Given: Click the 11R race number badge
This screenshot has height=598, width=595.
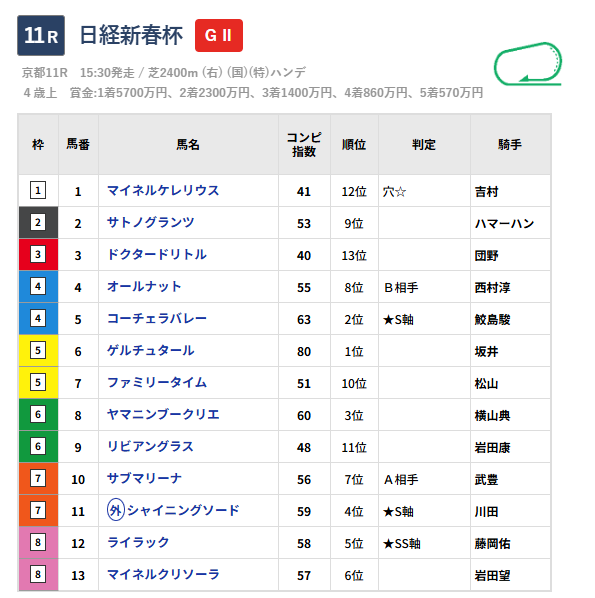Looking at the screenshot, I should [41, 35].
